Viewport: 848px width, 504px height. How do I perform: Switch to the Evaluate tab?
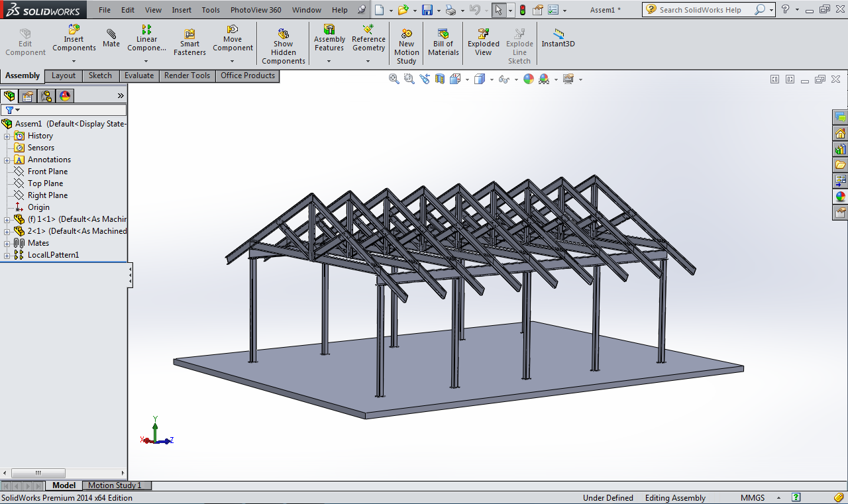(x=139, y=76)
